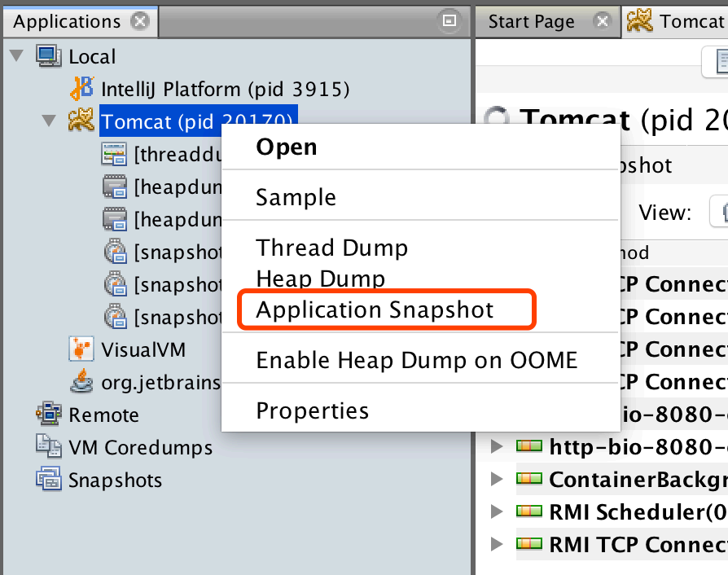The image size is (728, 575).
Task: Click the Tomcat icon on the editor tab
Action: pyautogui.click(x=639, y=21)
